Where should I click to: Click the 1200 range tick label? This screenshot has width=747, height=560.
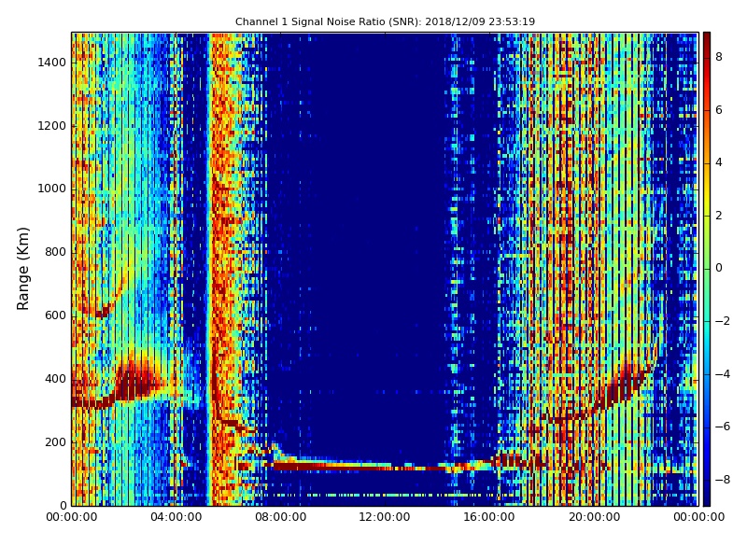click(52, 126)
